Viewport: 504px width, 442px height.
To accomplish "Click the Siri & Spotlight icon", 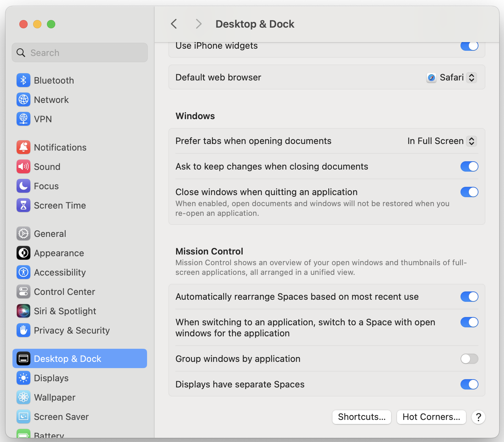I will 23,311.
